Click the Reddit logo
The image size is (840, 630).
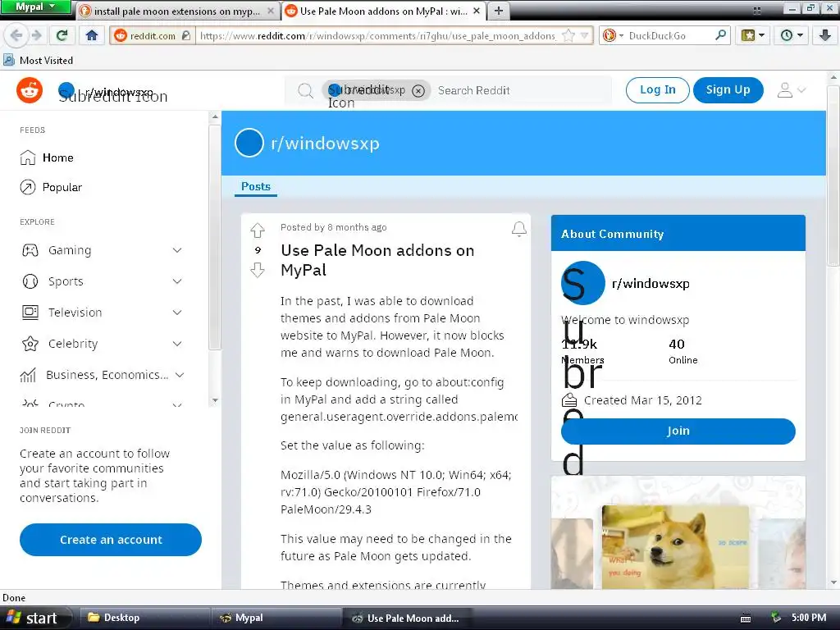[x=30, y=90]
